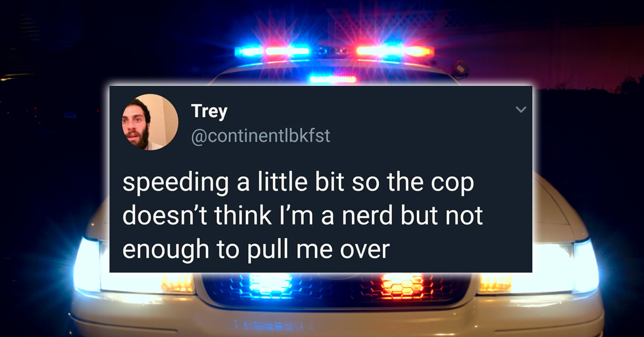
Task: Click the display name Trey
Action: coord(209,112)
